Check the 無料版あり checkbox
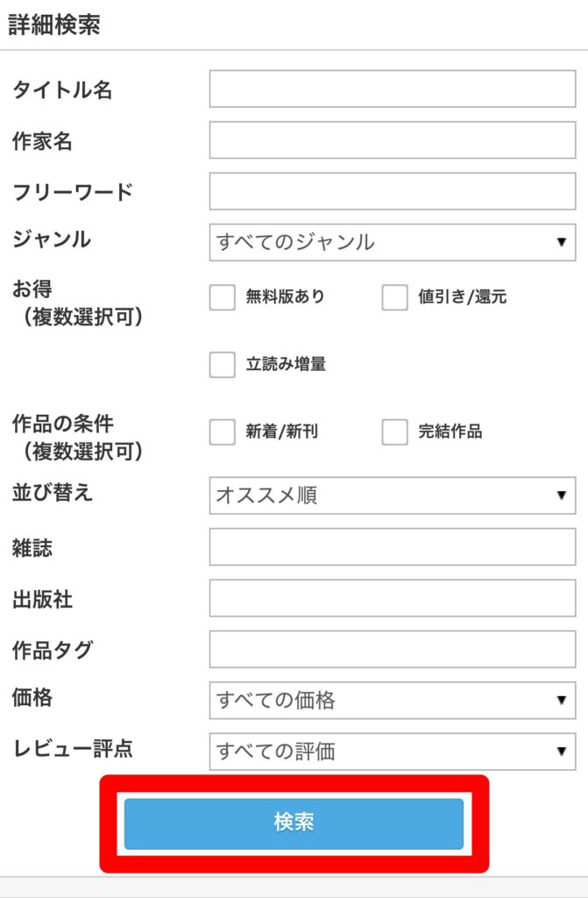The image size is (588, 898). click(223, 297)
